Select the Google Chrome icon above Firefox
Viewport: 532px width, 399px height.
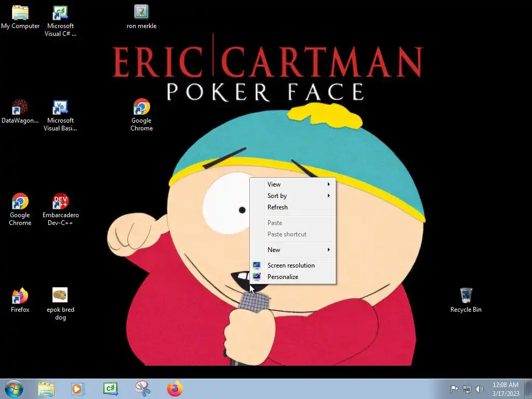(20, 209)
